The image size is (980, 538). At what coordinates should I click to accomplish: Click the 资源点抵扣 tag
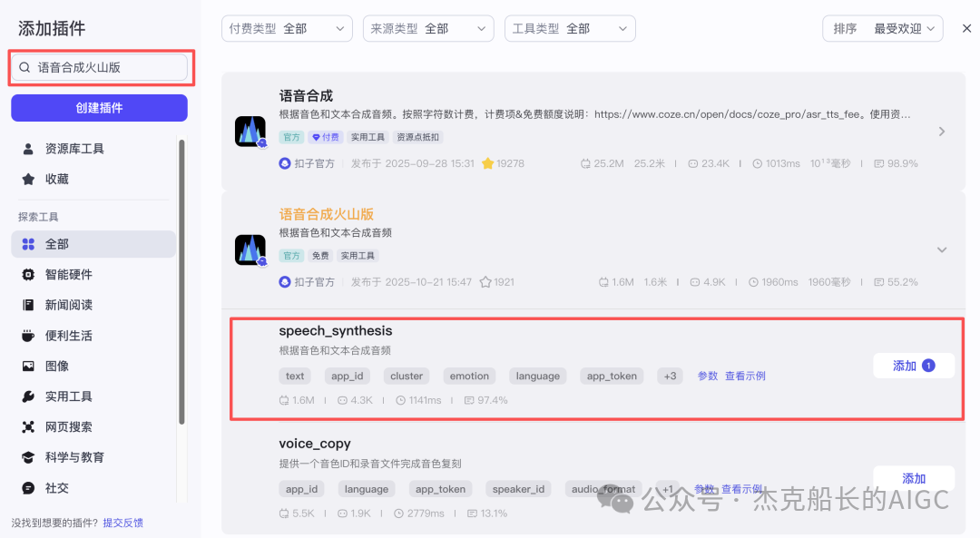pos(417,138)
